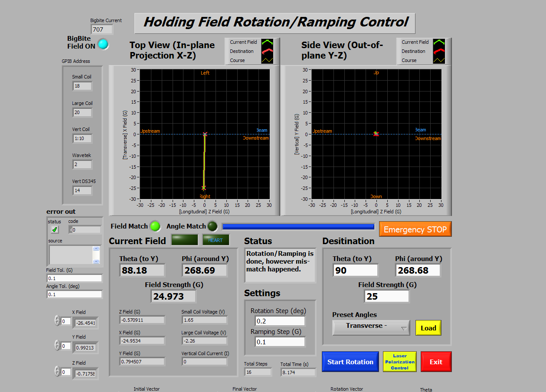The height and width of the screenshot is (392, 546).
Task: Click Field Strength value 24.973
Action: [173, 296]
